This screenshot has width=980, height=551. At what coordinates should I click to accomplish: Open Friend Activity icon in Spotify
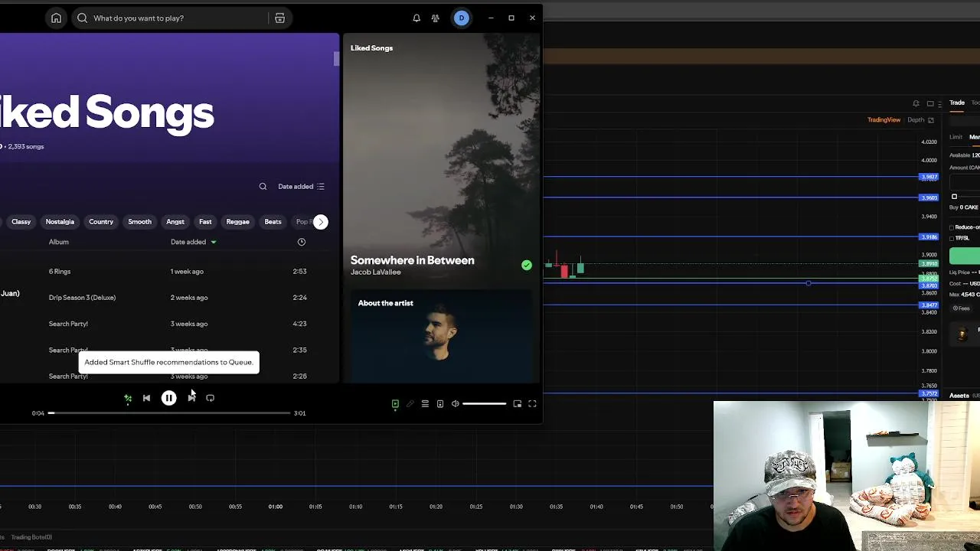pyautogui.click(x=435, y=18)
